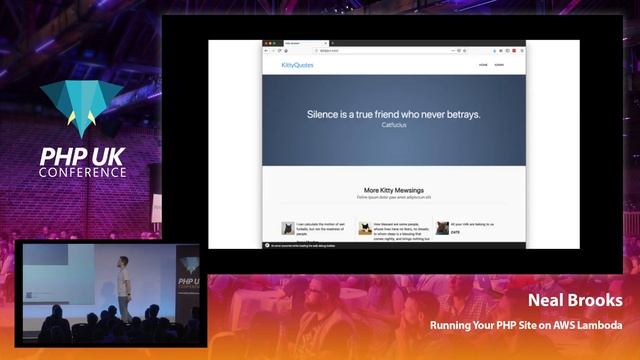Click the quote 'Silence is a true friend who never betrays.'
This screenshot has width=640, height=360.
point(394,114)
